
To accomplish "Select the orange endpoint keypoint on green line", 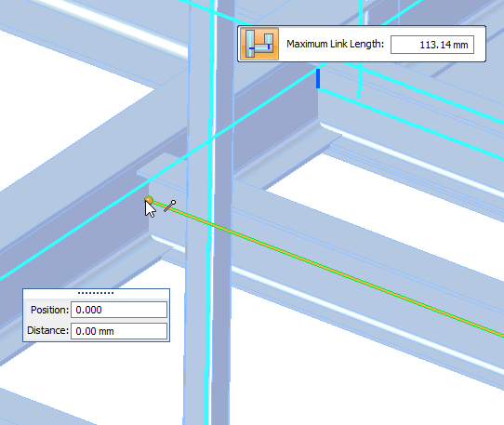I will (x=149, y=201).
